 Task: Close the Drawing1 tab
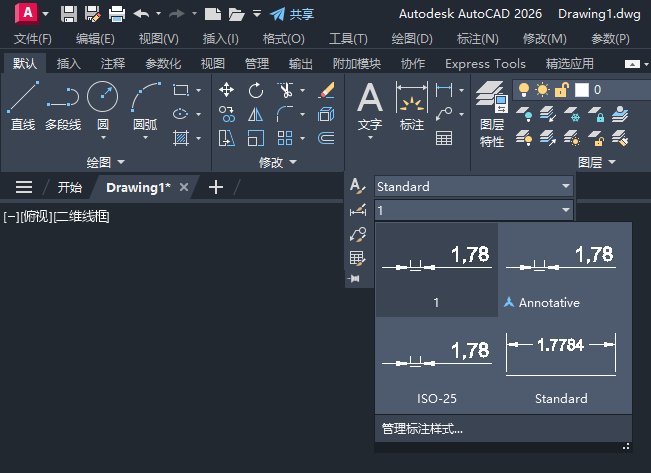(x=184, y=187)
